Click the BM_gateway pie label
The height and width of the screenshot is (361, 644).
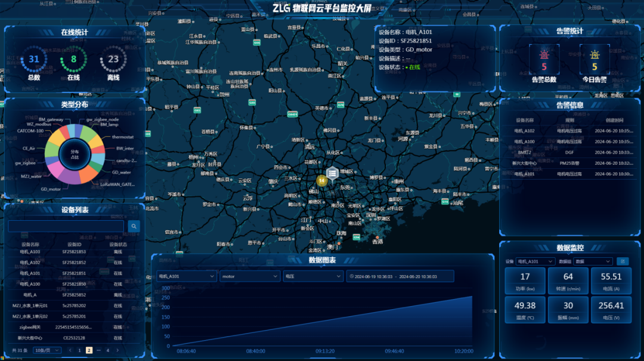(x=51, y=120)
